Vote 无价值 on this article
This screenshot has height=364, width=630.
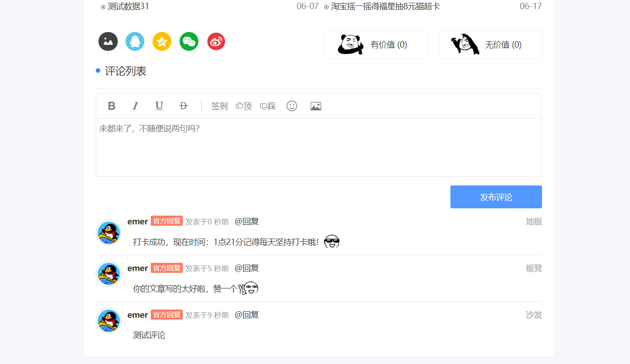pyautogui.click(x=490, y=44)
